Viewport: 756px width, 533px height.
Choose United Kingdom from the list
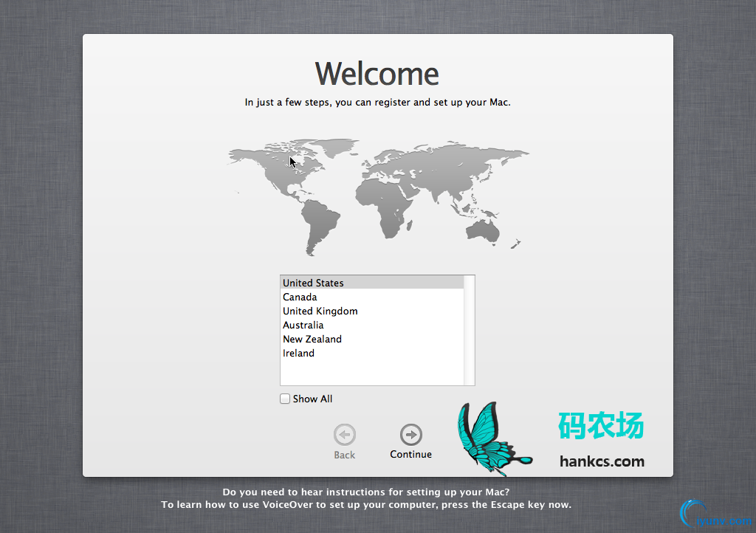(x=372, y=311)
